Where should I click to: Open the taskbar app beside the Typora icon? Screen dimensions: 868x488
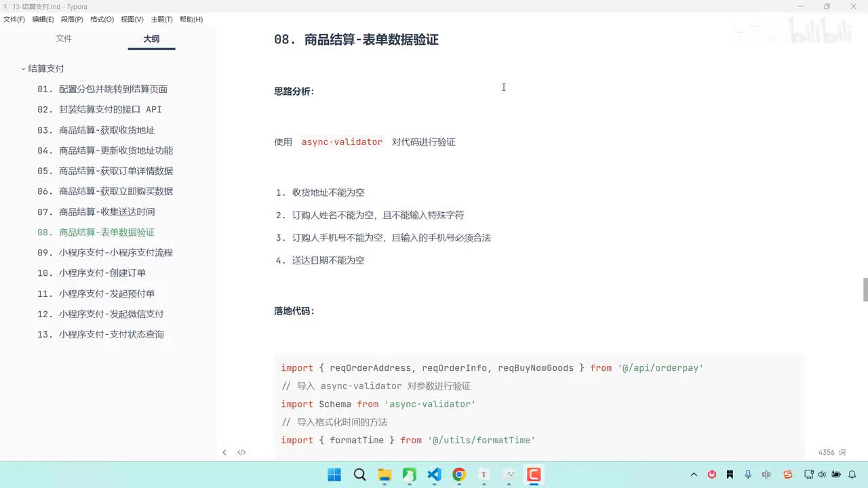(509, 474)
